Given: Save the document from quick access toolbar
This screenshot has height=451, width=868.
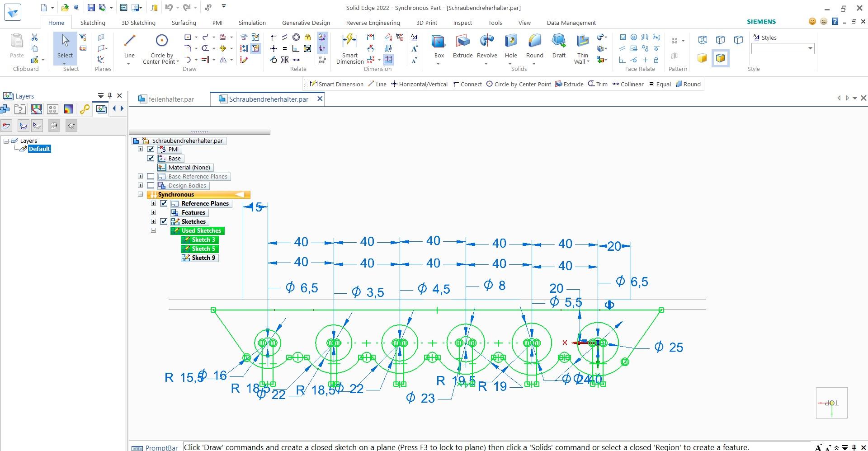Looking at the screenshot, I should pos(91,8).
